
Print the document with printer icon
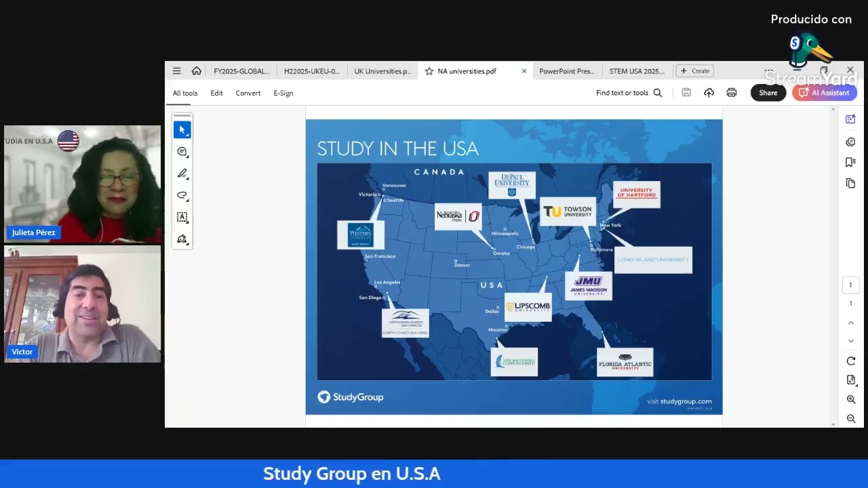731,93
